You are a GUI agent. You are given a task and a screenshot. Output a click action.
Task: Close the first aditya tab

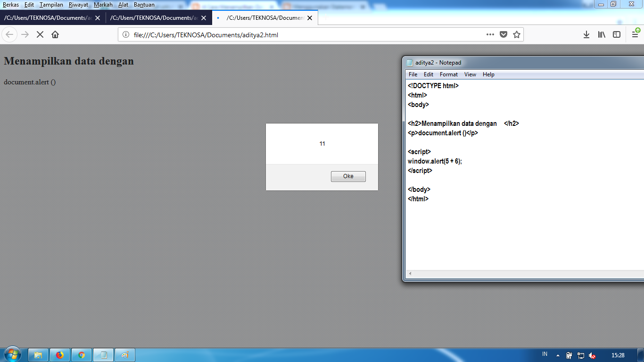[x=98, y=18]
